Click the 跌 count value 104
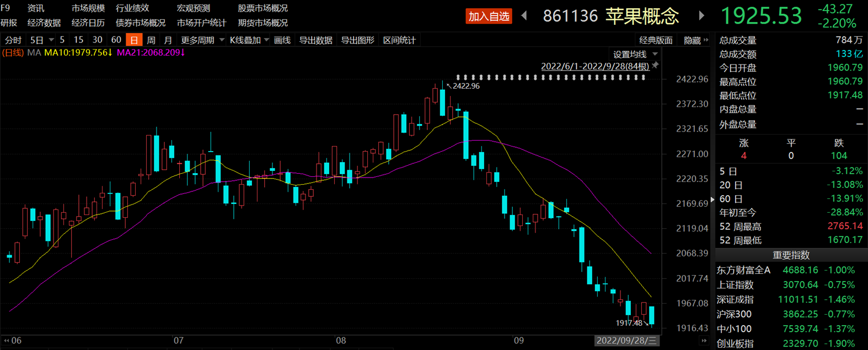This screenshot has width=868, height=350. pyautogui.click(x=839, y=156)
